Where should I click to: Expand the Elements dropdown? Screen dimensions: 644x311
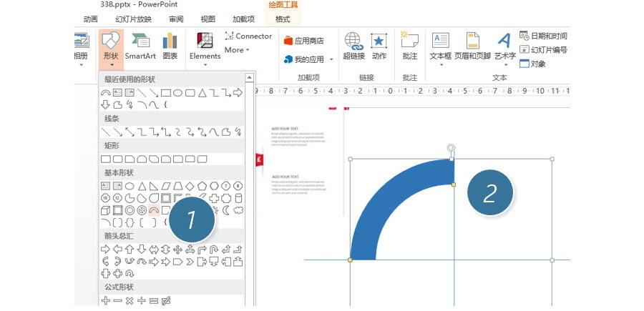pyautogui.click(x=205, y=64)
